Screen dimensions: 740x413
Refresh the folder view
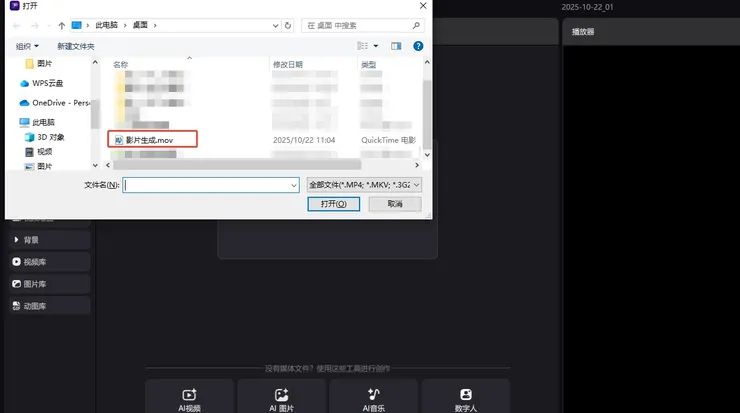pos(288,25)
